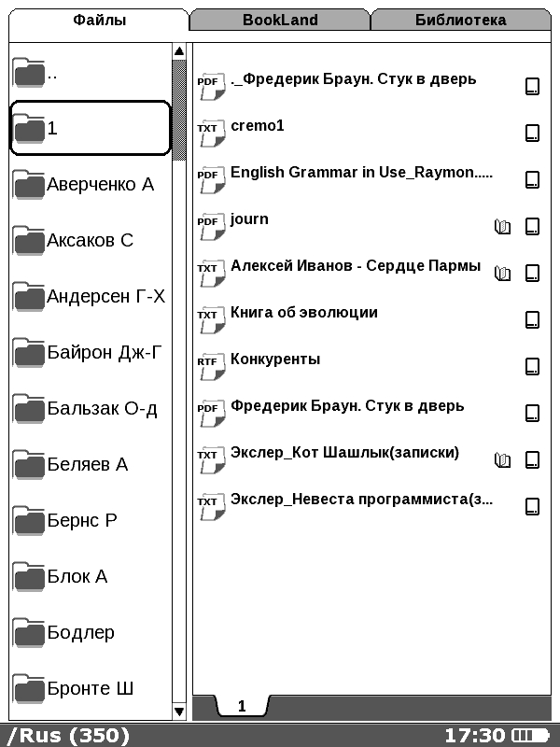Click the clock showing 17:30
This screenshot has height=747, width=560.
point(474,736)
